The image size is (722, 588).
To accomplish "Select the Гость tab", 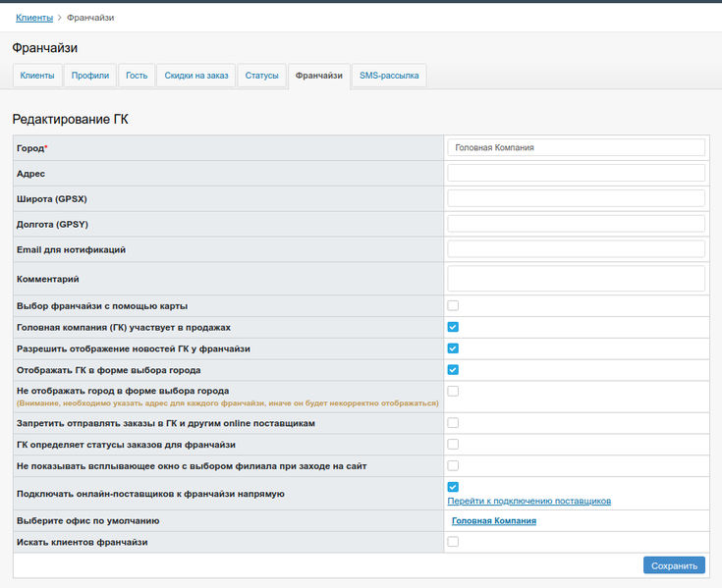I will 137,76.
